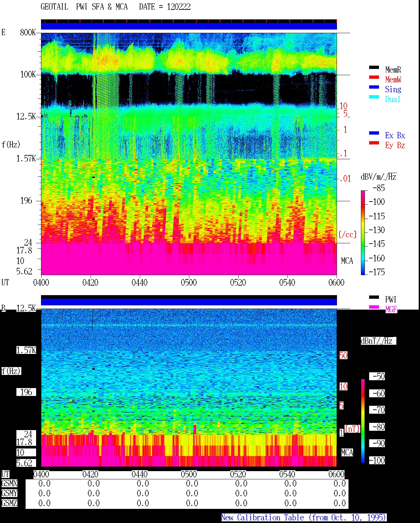This screenshot has height=523, width=420.
Task: Click the cyan Dual legend swatch
Action: tap(374, 97)
